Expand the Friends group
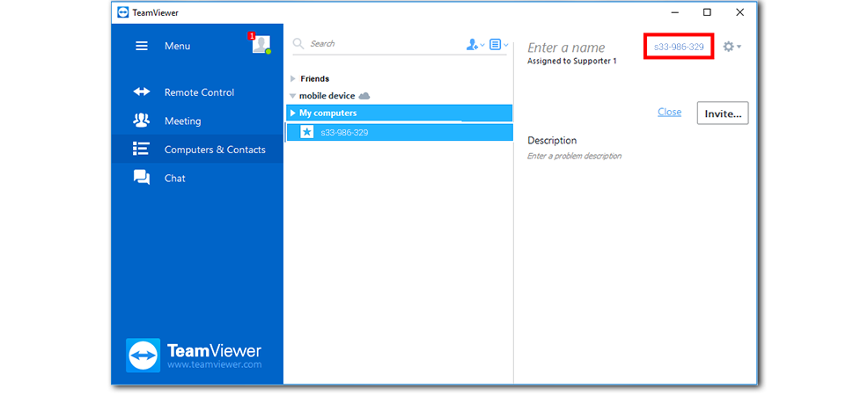This screenshot has width=868, height=396. pos(293,78)
